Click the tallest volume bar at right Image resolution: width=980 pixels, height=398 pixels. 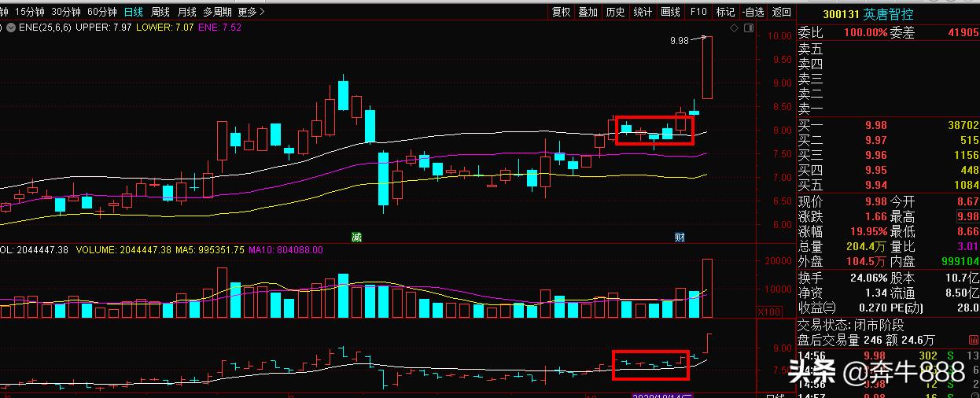[708, 289]
